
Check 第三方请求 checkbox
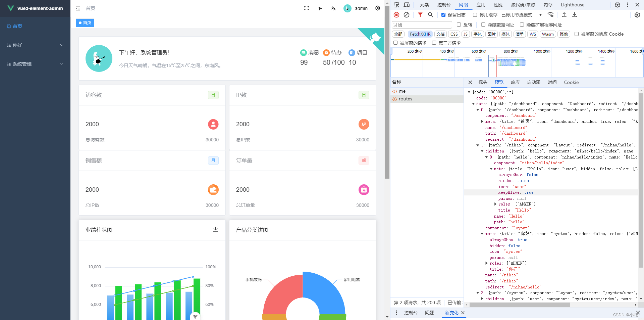pyautogui.click(x=434, y=43)
